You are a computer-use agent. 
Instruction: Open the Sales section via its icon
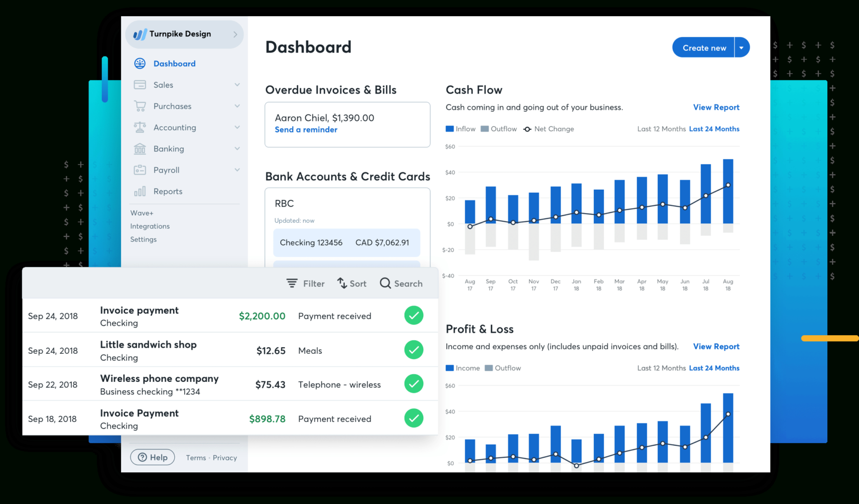point(139,85)
